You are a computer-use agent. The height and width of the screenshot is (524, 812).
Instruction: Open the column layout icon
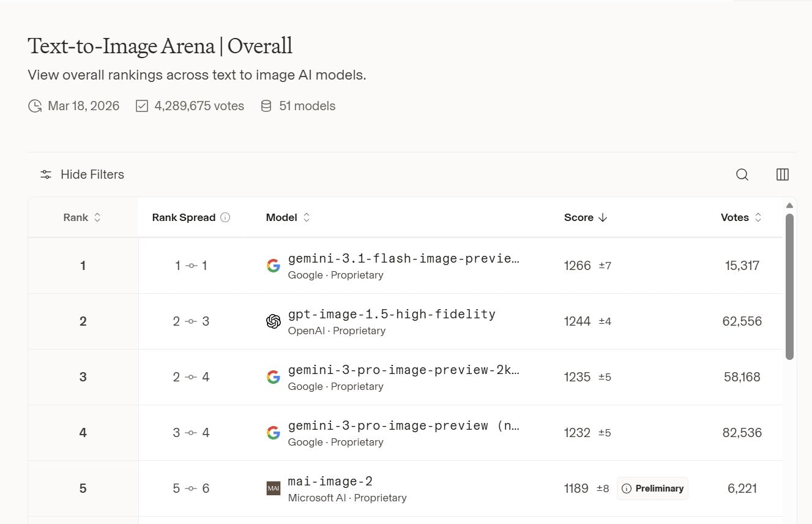tap(782, 174)
